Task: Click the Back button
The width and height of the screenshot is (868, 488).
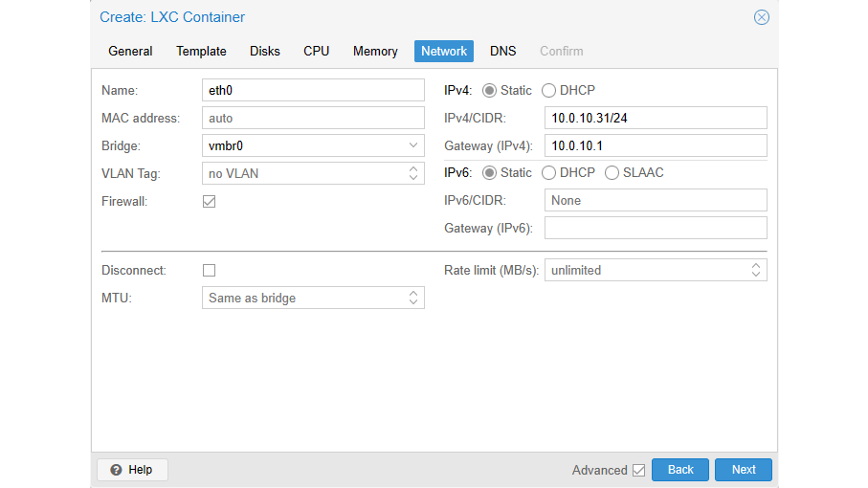Action: pyautogui.click(x=680, y=470)
